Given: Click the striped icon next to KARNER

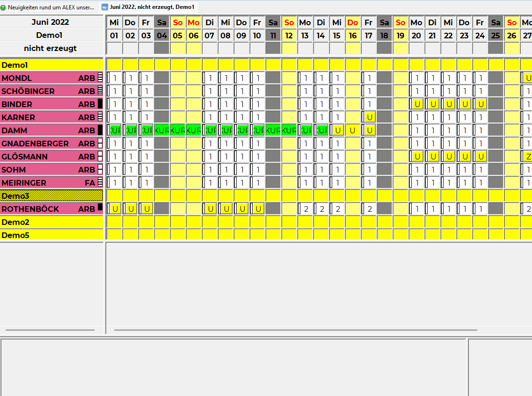Looking at the screenshot, I should coord(100,117).
